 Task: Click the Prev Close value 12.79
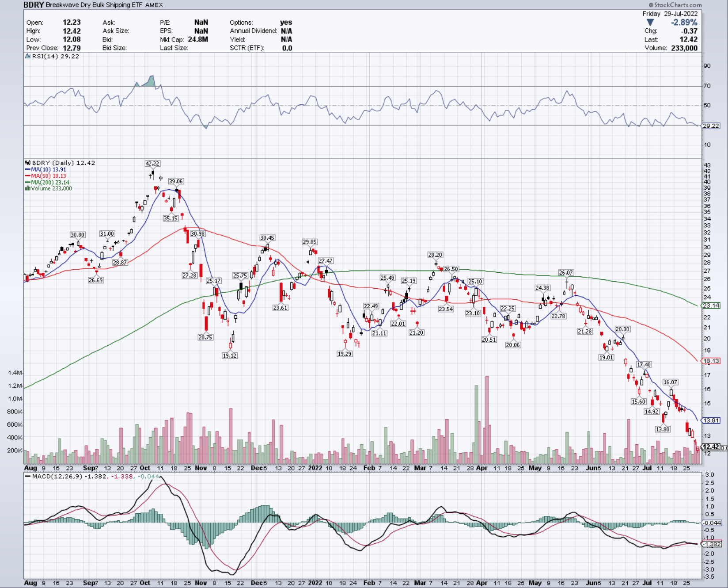72,48
